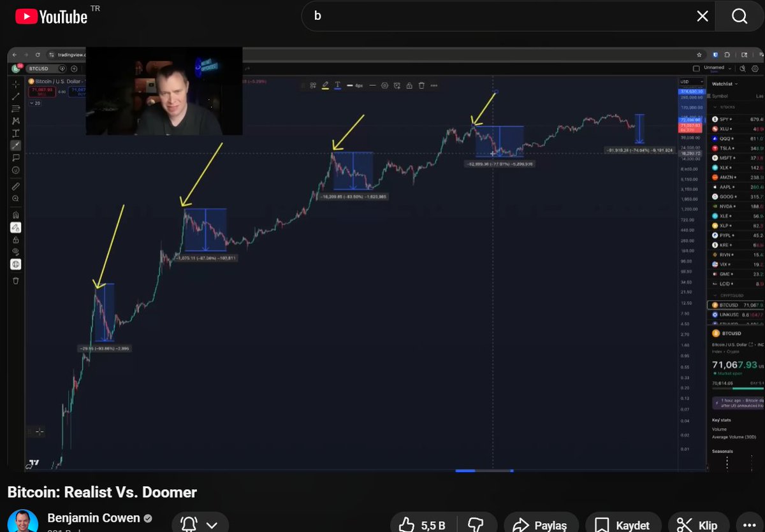Open the Fibonacci tools group
Image resolution: width=765 pixels, height=532 pixels.
[16, 108]
